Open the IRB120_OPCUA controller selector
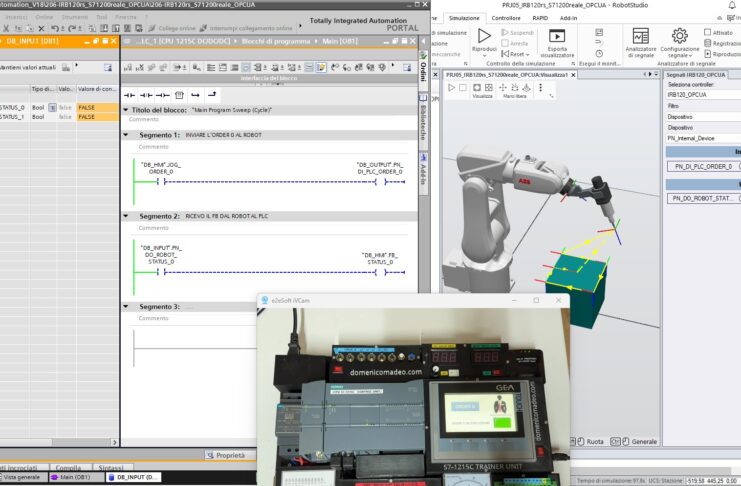741x486 pixels. [x=703, y=95]
